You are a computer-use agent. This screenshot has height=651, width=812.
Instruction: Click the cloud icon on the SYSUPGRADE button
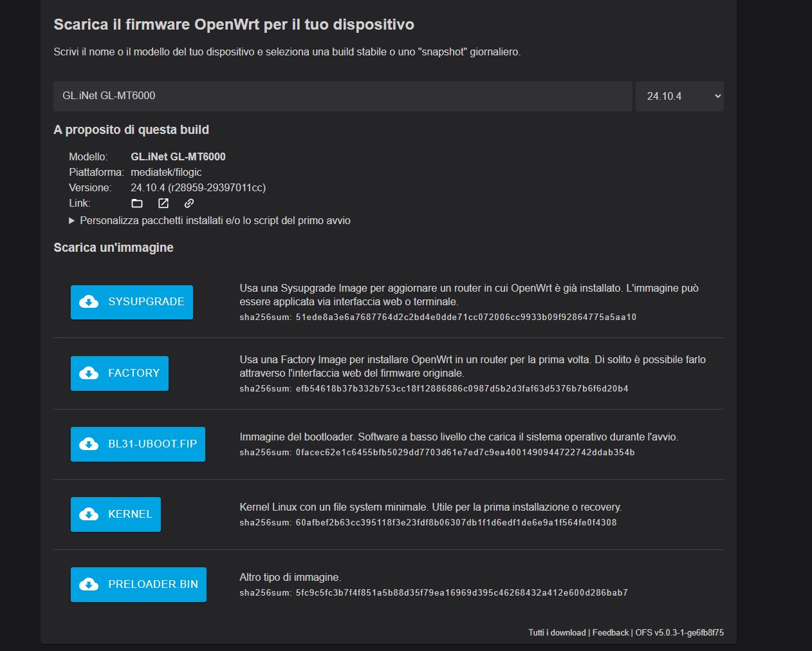click(x=89, y=302)
